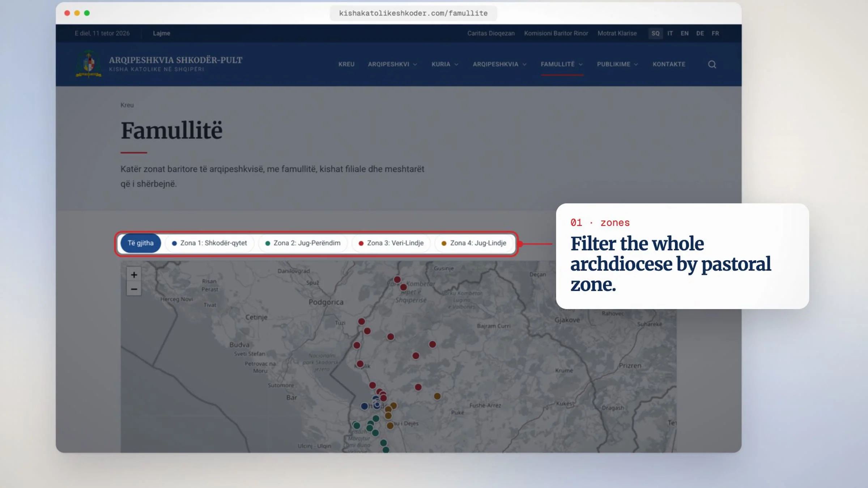Zoom out the map with minus button
Image resolution: width=868 pixels, height=488 pixels.
pyautogui.click(x=134, y=289)
